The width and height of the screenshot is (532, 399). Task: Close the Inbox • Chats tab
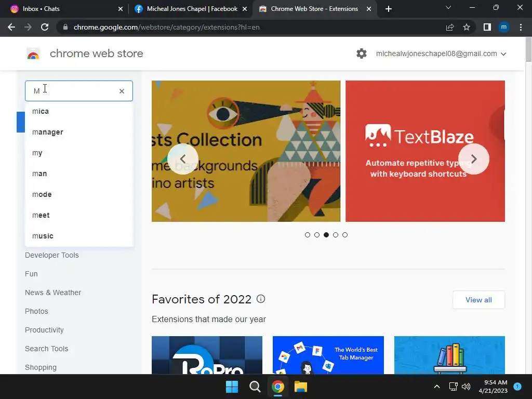tap(121, 9)
